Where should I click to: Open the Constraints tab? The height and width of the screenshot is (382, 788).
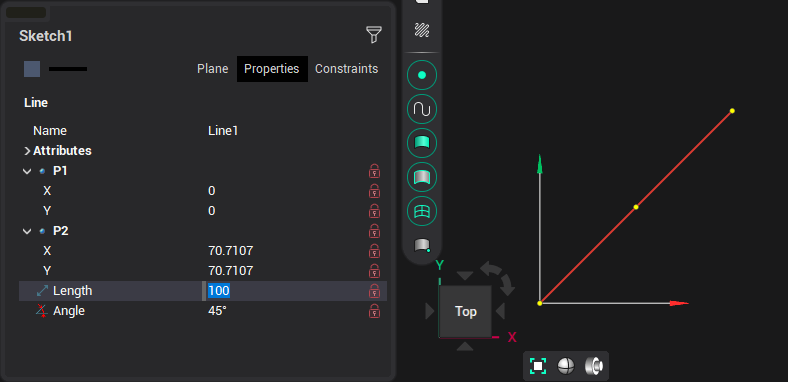(346, 69)
